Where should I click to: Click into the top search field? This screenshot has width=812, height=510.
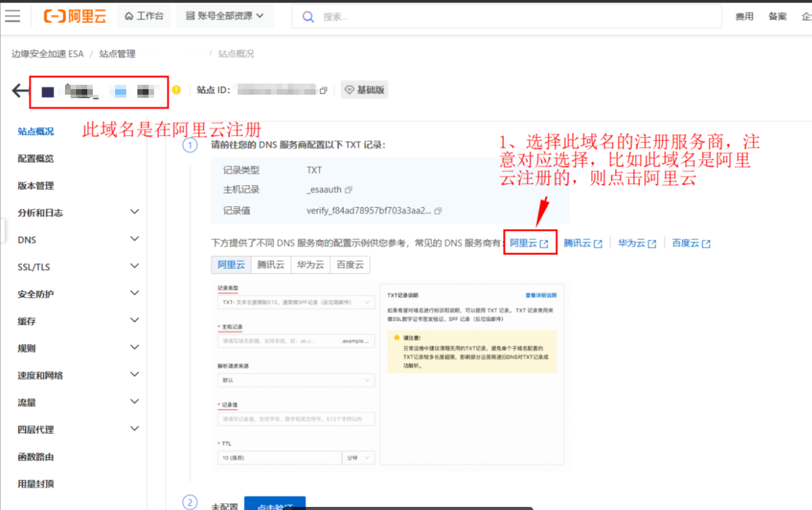(507, 17)
